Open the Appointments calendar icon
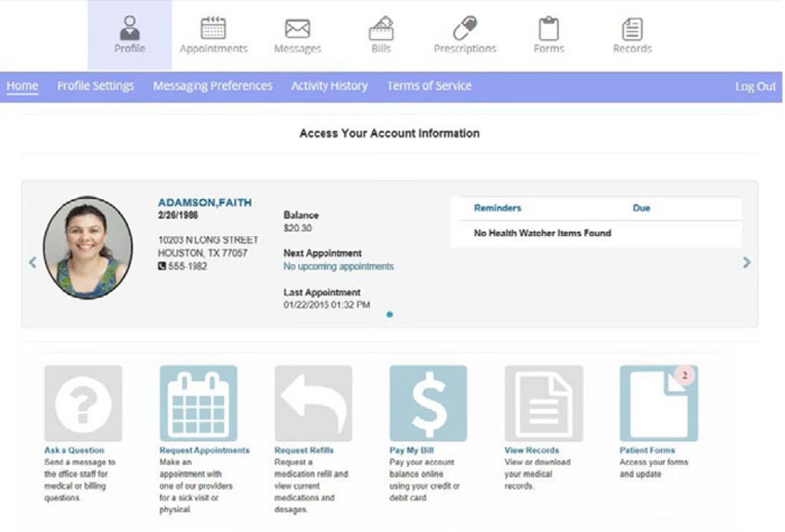The width and height of the screenshot is (785, 532). (213, 29)
